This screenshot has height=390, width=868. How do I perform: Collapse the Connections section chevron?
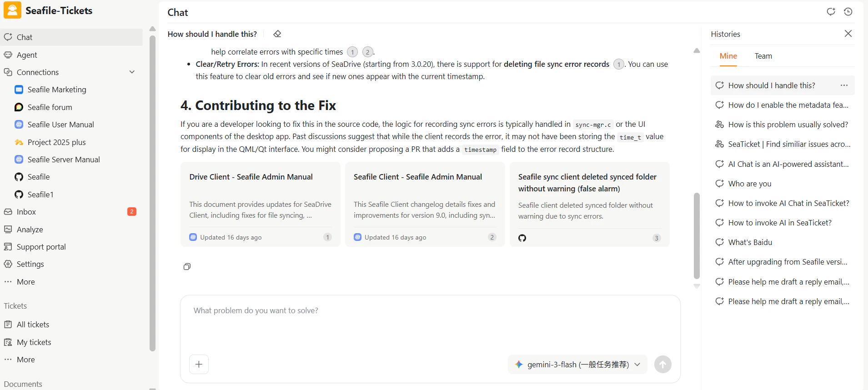(132, 72)
